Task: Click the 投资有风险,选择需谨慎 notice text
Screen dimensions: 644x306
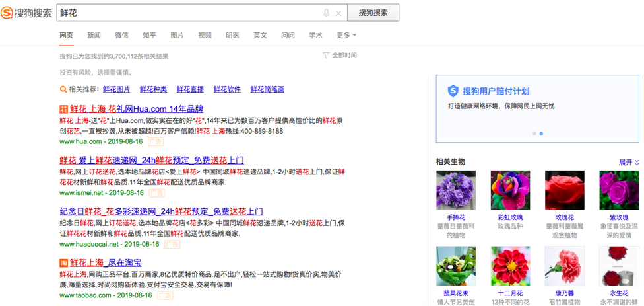Action: (x=96, y=73)
